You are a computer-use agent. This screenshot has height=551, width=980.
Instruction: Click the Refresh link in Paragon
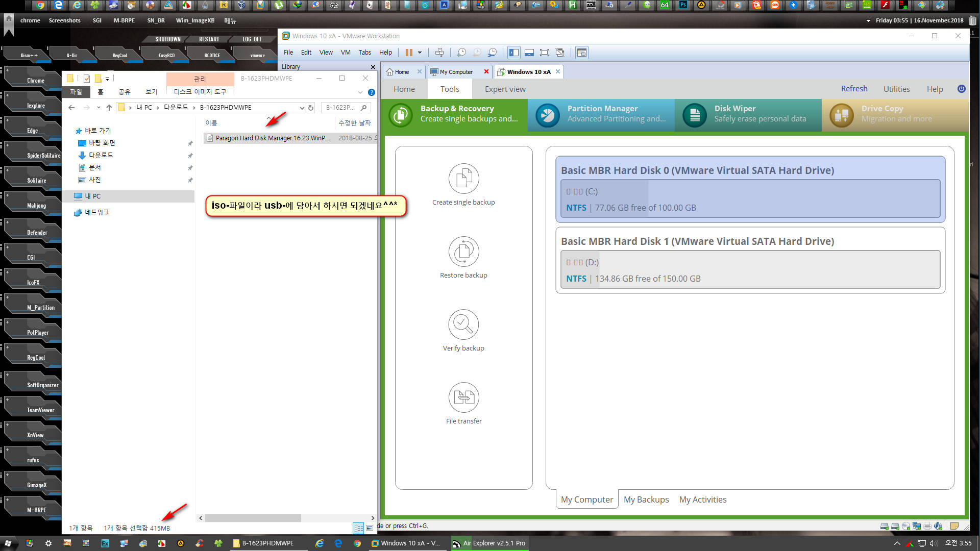(854, 89)
